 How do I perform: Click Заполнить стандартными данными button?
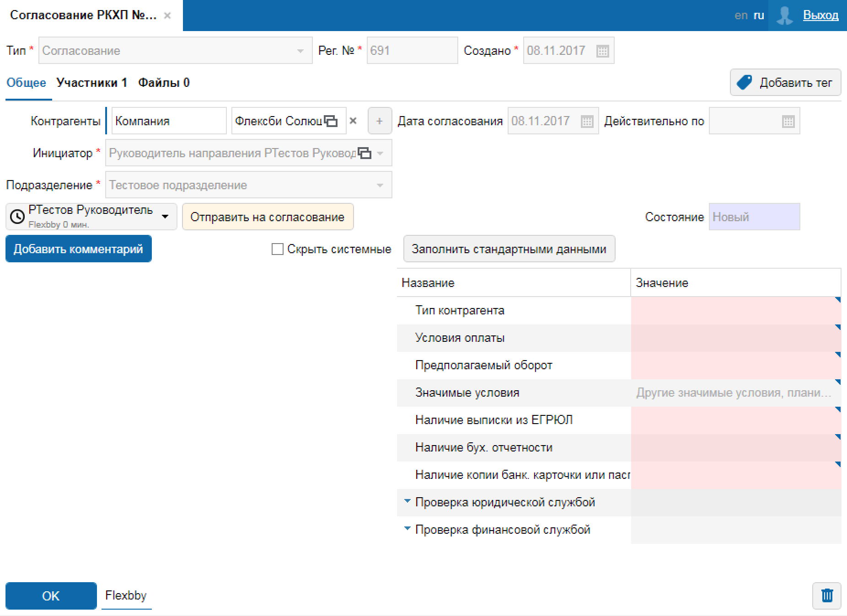(x=509, y=249)
